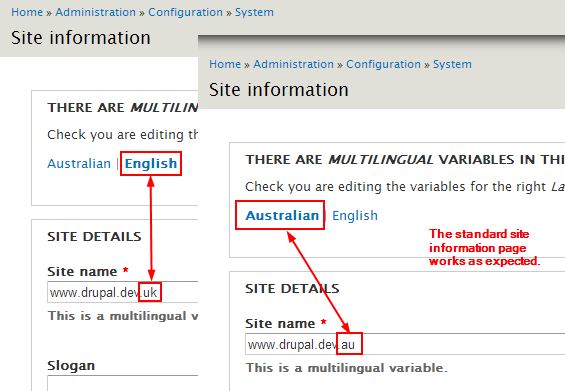Click the Slogan label
This screenshot has width=565, height=391.
[x=71, y=365]
